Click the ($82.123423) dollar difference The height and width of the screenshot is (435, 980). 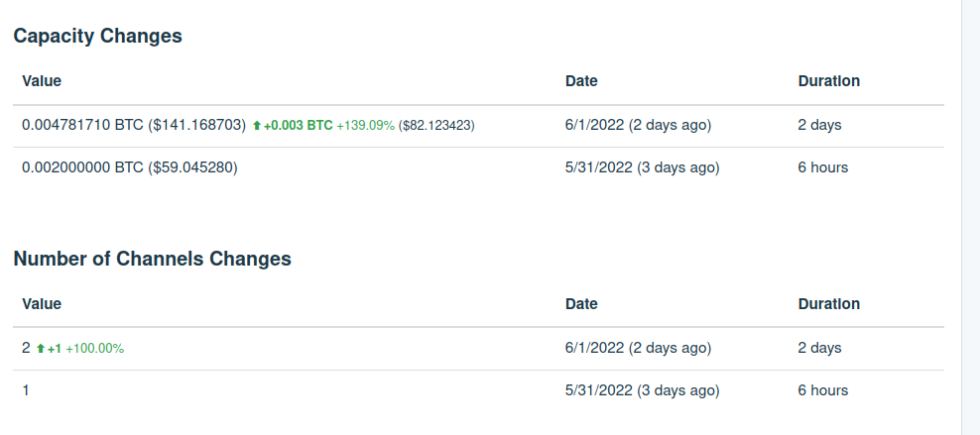(x=436, y=126)
